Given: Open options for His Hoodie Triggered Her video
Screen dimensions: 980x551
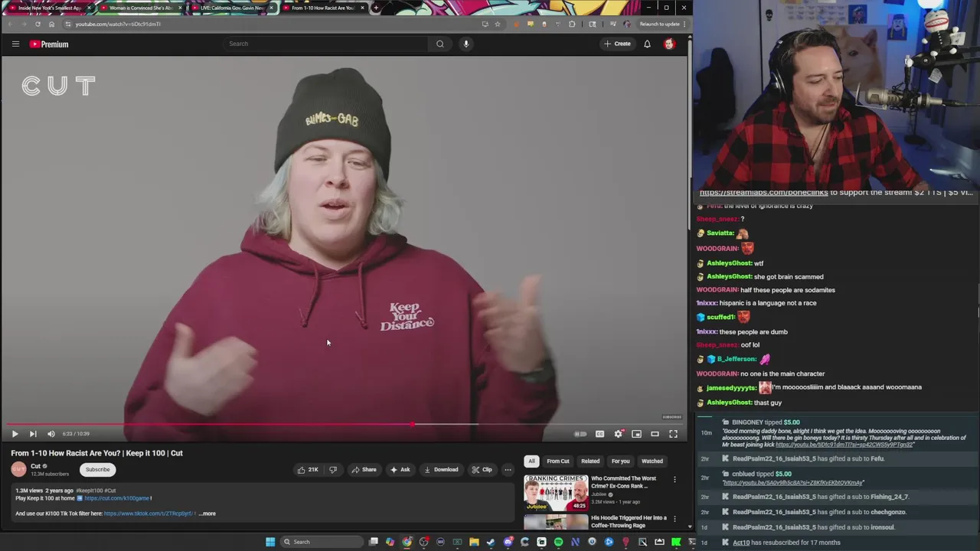Looking at the screenshot, I should [x=675, y=520].
